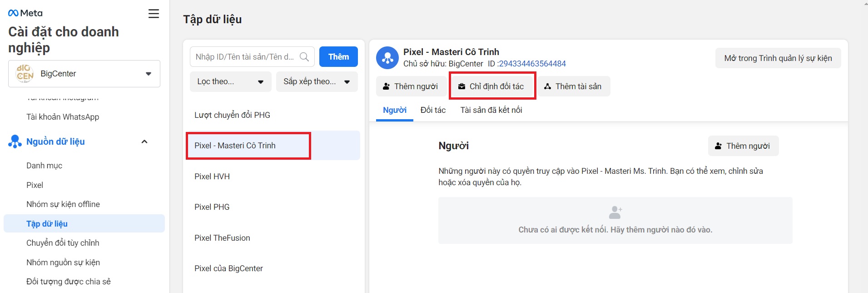Focus the ID/asset name search field
This screenshot has width=868, height=293.
pyautogui.click(x=252, y=57)
